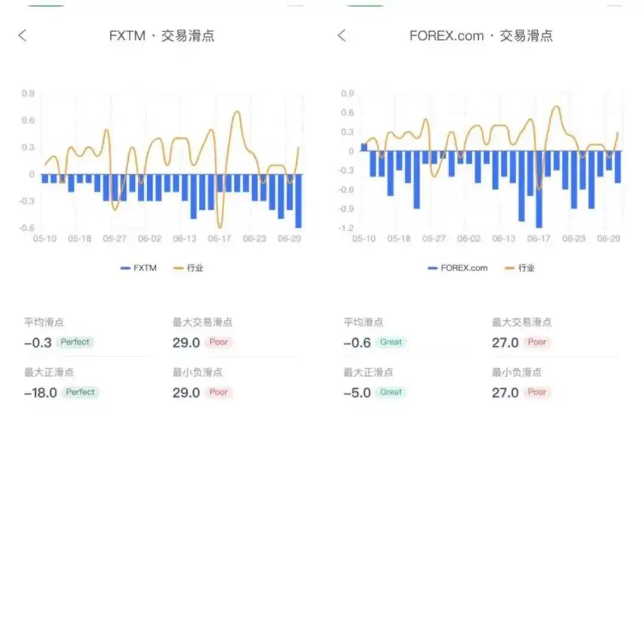This screenshot has height=644, width=644.
Task: Click the tallest last blue bar in FXTM chart
Action: pyautogui.click(x=299, y=202)
